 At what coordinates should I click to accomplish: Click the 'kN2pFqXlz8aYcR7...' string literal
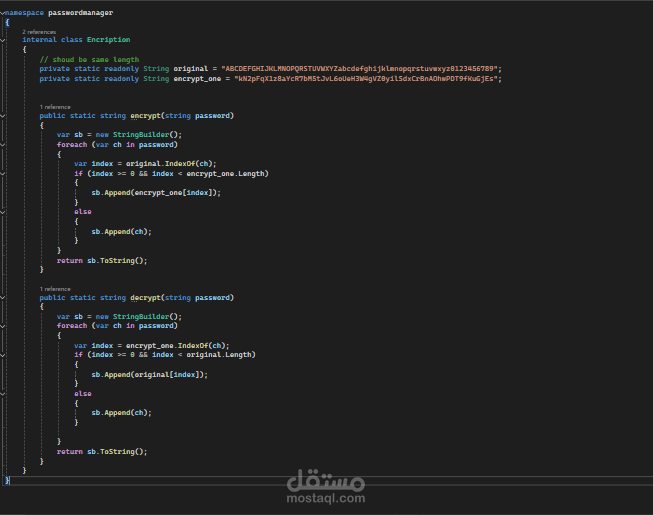tap(366, 79)
